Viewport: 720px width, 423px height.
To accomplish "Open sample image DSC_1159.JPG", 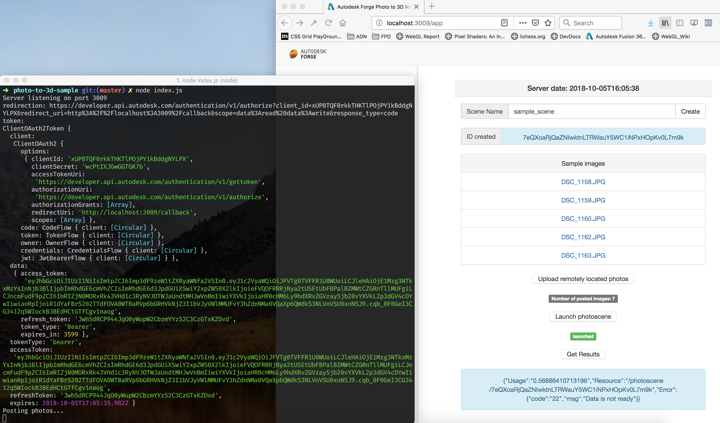I will (583, 200).
